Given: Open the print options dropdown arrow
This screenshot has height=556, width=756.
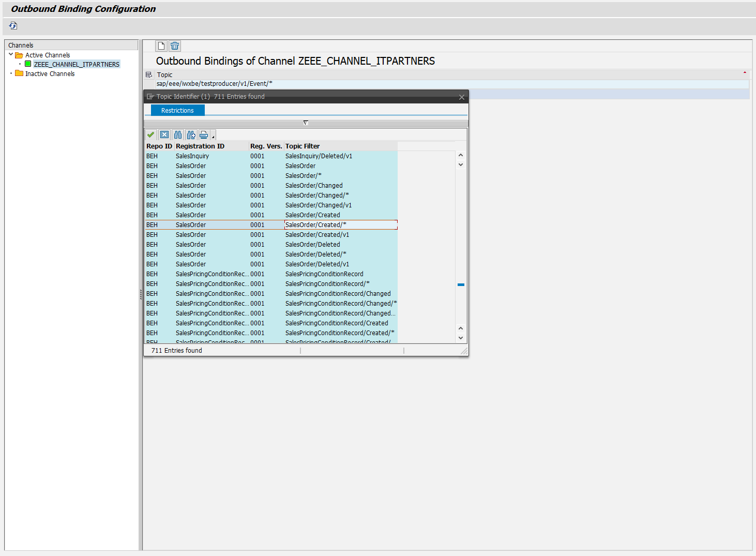Looking at the screenshot, I should tap(213, 137).
